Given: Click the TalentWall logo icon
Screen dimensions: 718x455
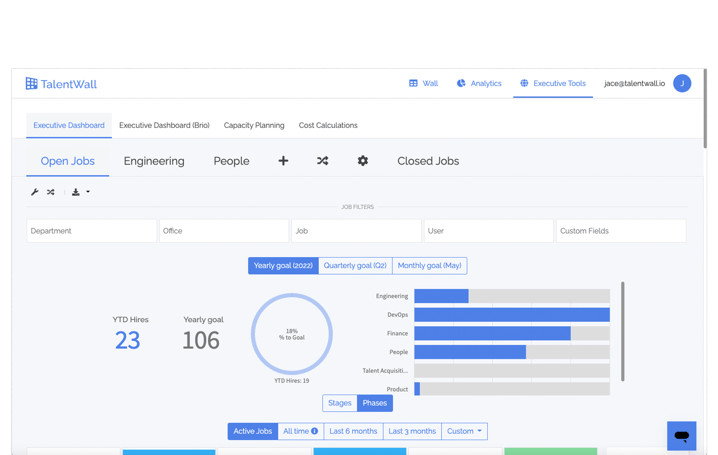Looking at the screenshot, I should coord(32,84).
